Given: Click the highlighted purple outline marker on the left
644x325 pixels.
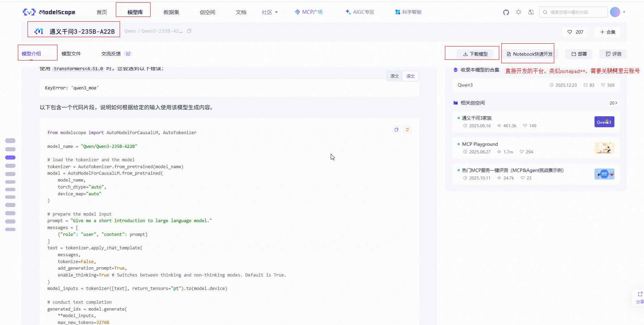Looking at the screenshot, I should [10, 158].
